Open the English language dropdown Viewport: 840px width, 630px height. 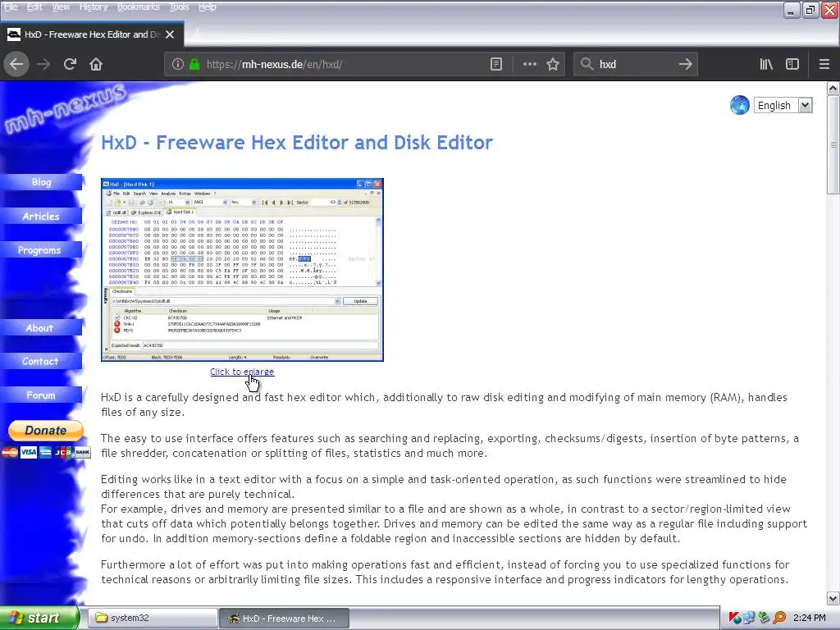coord(783,105)
